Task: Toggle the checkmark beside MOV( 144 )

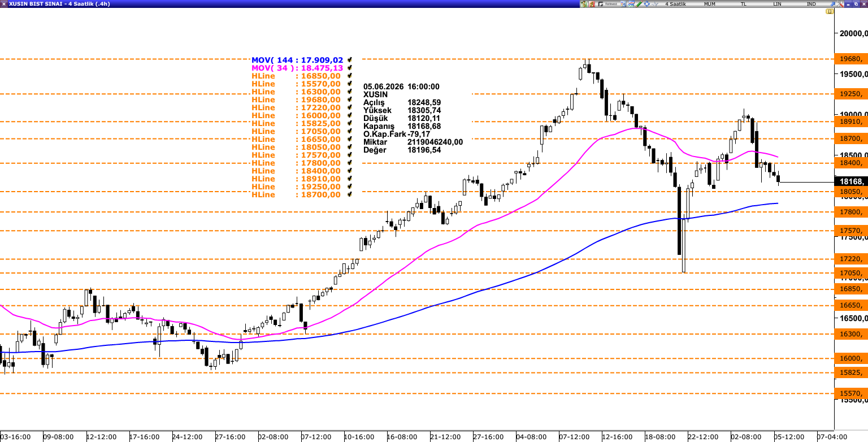Action: pos(350,60)
